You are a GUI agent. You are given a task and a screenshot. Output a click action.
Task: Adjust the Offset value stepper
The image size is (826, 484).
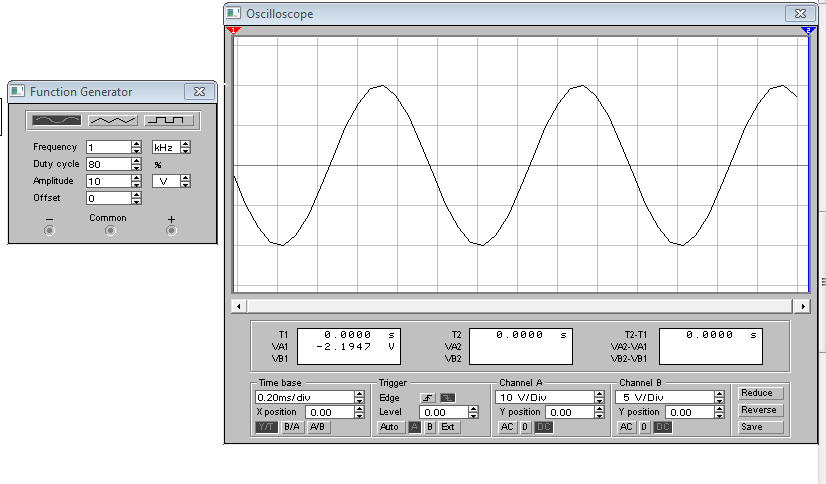point(136,198)
